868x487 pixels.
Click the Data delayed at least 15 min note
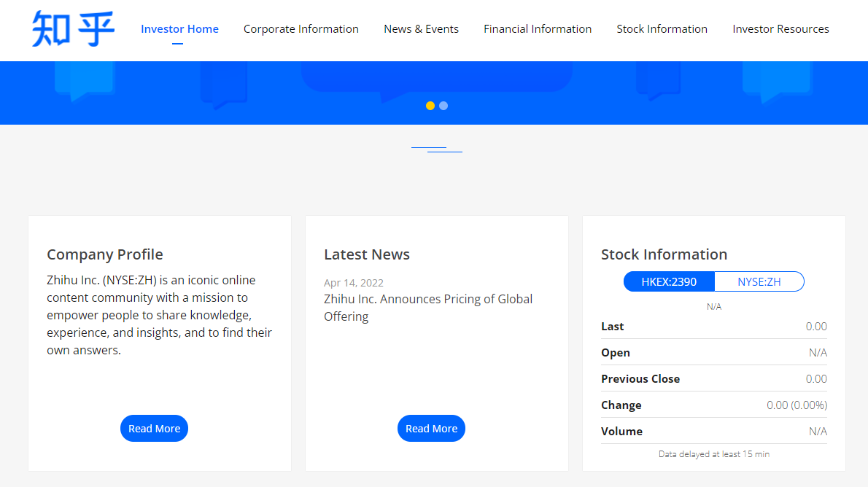(x=714, y=454)
